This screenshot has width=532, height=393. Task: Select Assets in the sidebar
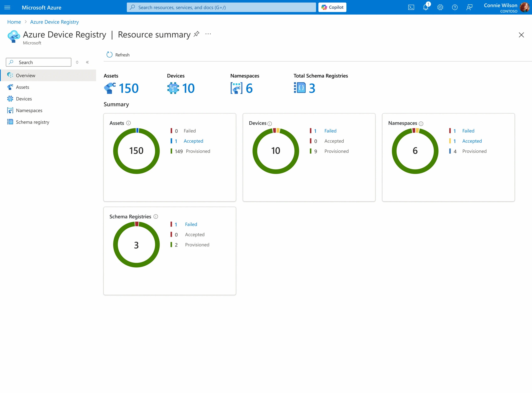coord(23,87)
